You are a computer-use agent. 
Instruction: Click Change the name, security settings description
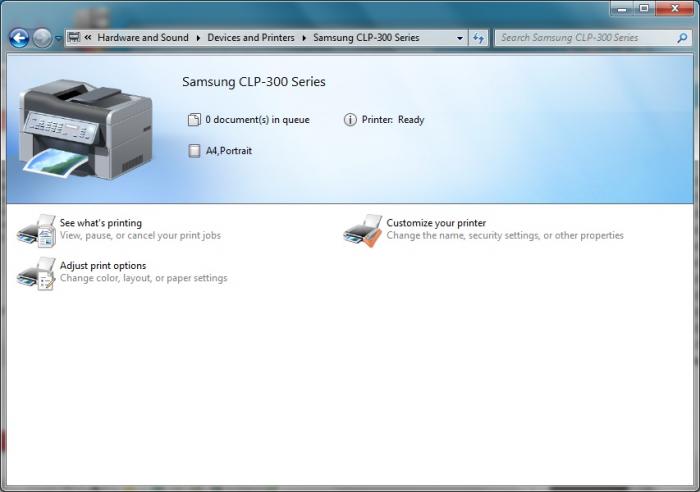pos(505,235)
